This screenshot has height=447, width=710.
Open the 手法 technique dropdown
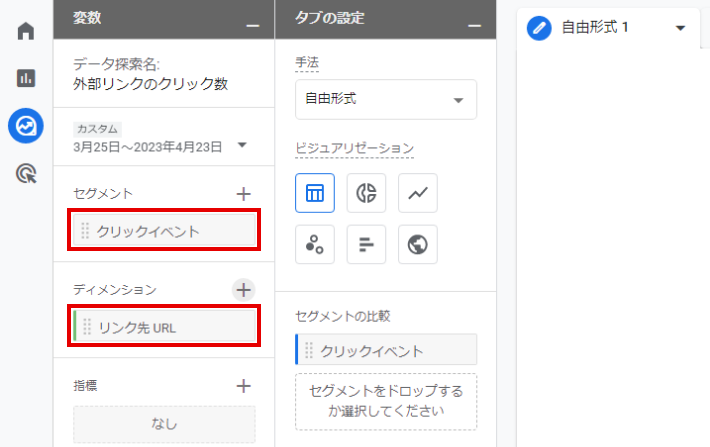[386, 99]
